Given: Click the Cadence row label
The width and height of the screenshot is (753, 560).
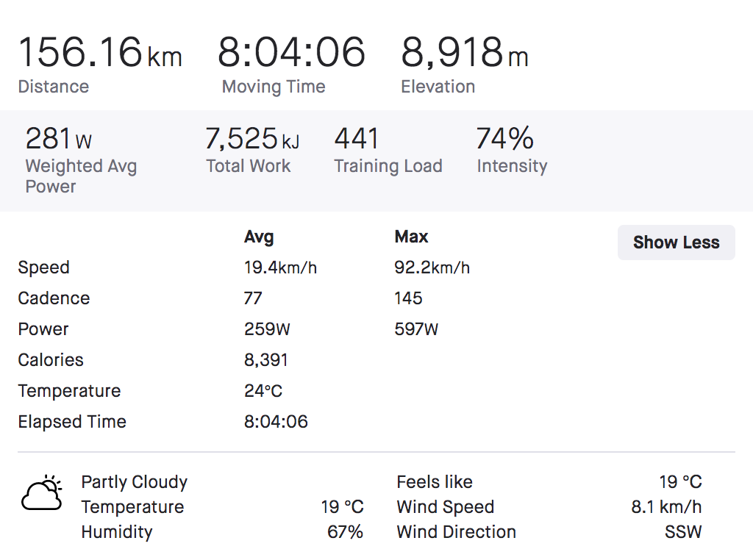Looking at the screenshot, I should pyautogui.click(x=54, y=298).
